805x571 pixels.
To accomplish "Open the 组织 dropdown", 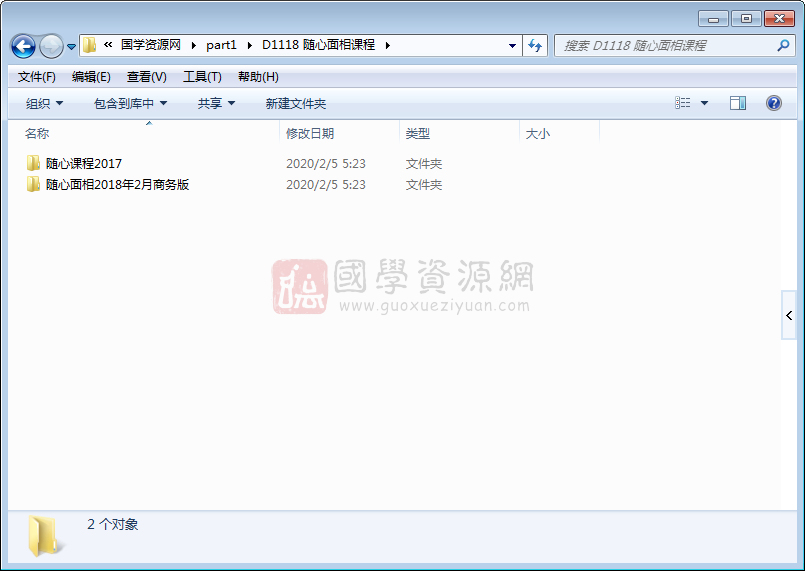I will (x=44, y=104).
